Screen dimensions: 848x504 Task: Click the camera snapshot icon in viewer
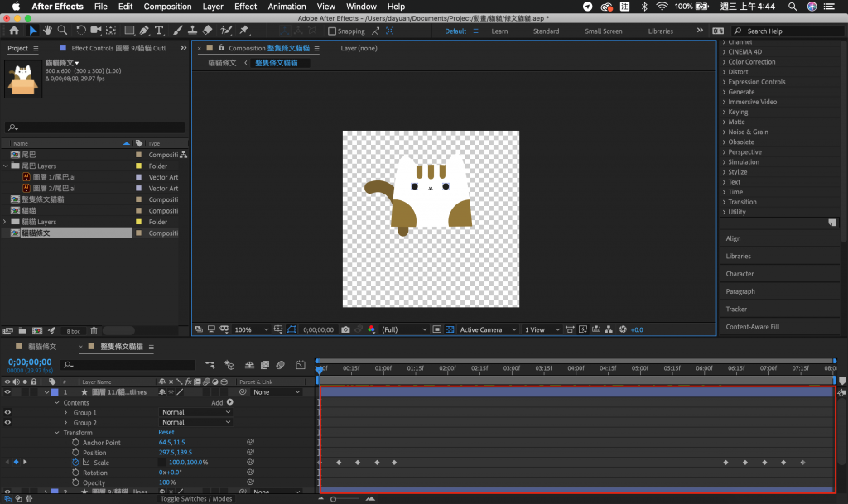tap(345, 329)
